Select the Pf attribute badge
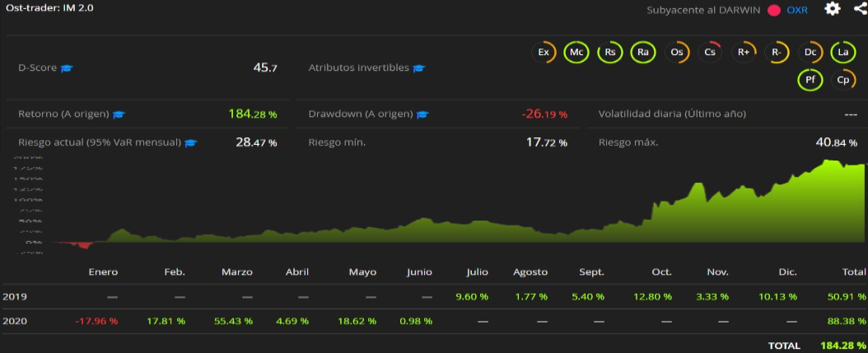The width and height of the screenshot is (868, 353). (810, 81)
